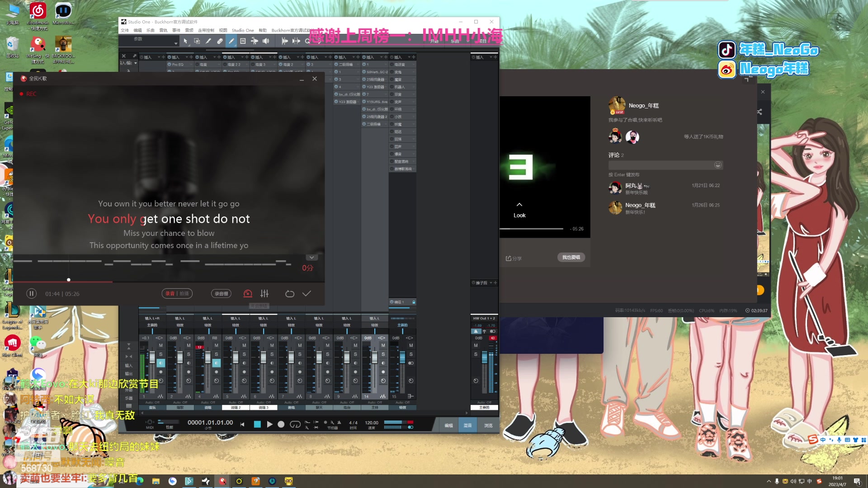The height and width of the screenshot is (488, 868).
Task: Click the Neogo_年糕 profile avatar
Action: [617, 106]
